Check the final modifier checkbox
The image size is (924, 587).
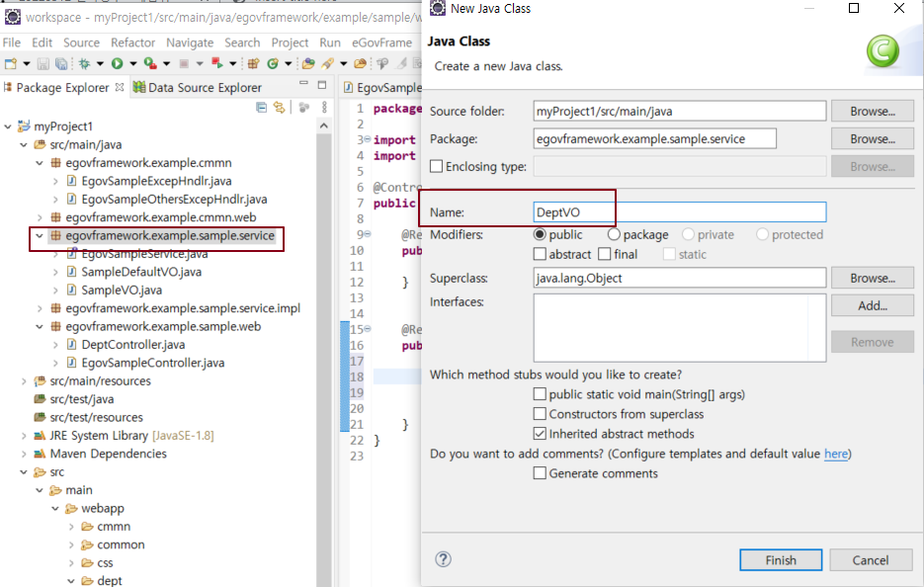pyautogui.click(x=604, y=254)
